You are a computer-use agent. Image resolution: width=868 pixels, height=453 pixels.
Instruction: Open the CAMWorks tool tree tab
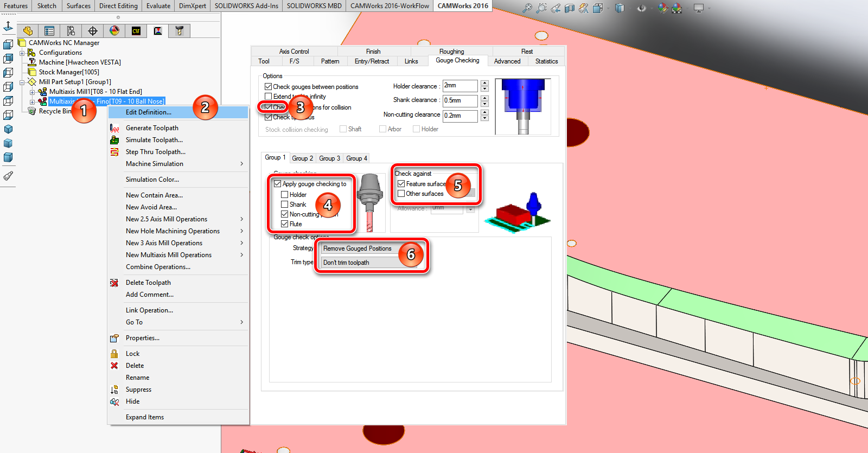click(x=180, y=31)
